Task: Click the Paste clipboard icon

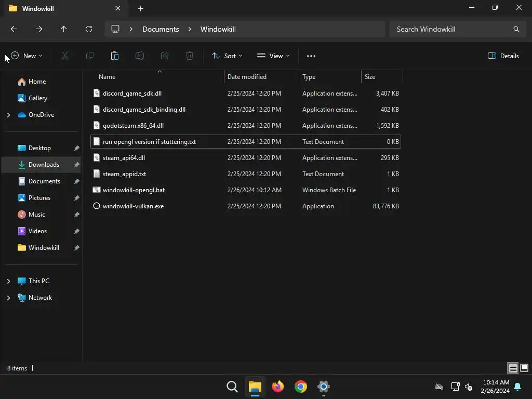Action: 115,56
